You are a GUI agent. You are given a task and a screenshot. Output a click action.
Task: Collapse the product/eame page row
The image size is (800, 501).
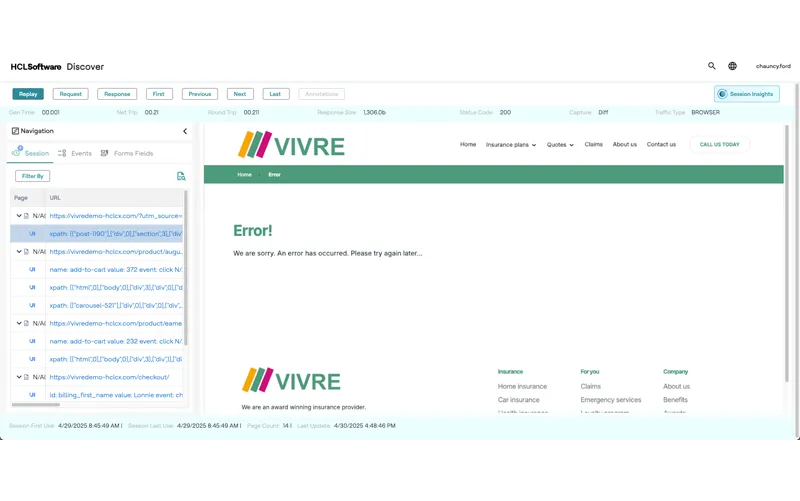(x=19, y=323)
